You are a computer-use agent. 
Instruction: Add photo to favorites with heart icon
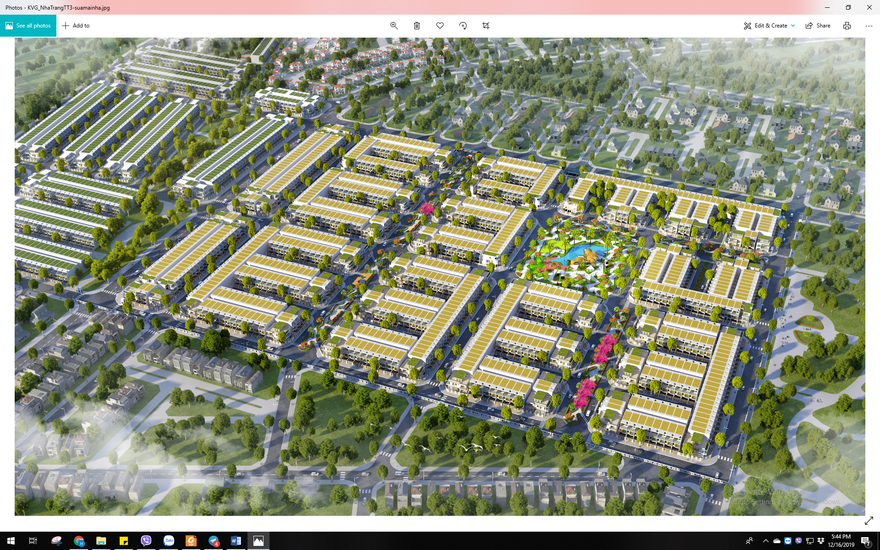[x=440, y=25]
